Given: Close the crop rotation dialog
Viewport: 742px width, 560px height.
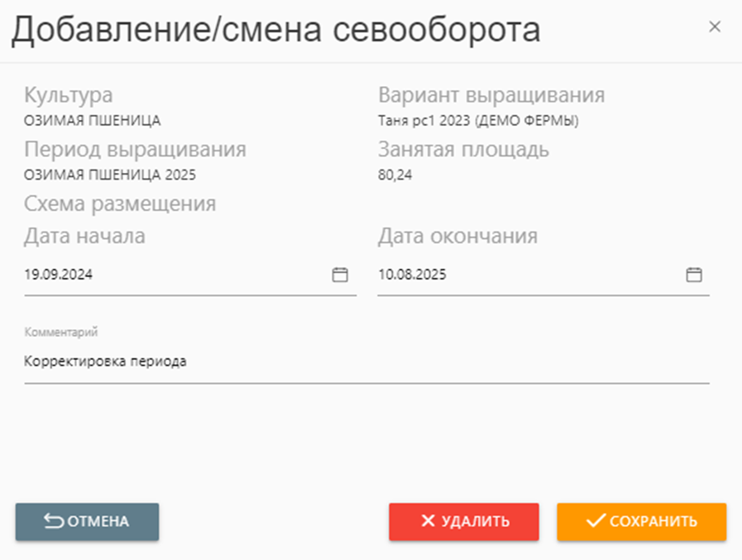Looking at the screenshot, I should click(716, 26).
